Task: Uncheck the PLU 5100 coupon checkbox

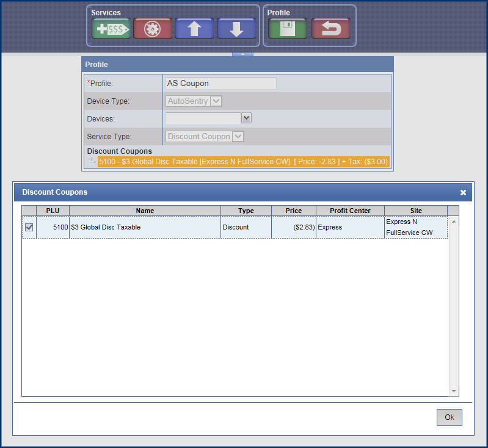Action: point(29,228)
